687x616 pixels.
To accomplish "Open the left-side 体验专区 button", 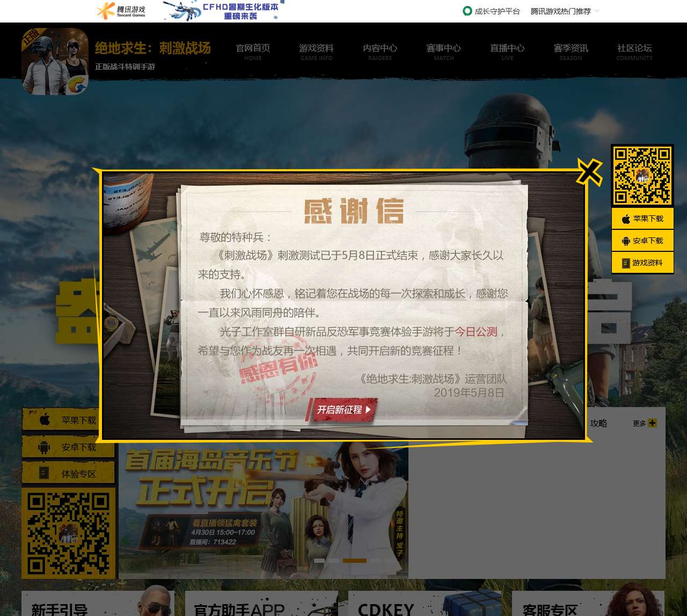I will [x=68, y=474].
